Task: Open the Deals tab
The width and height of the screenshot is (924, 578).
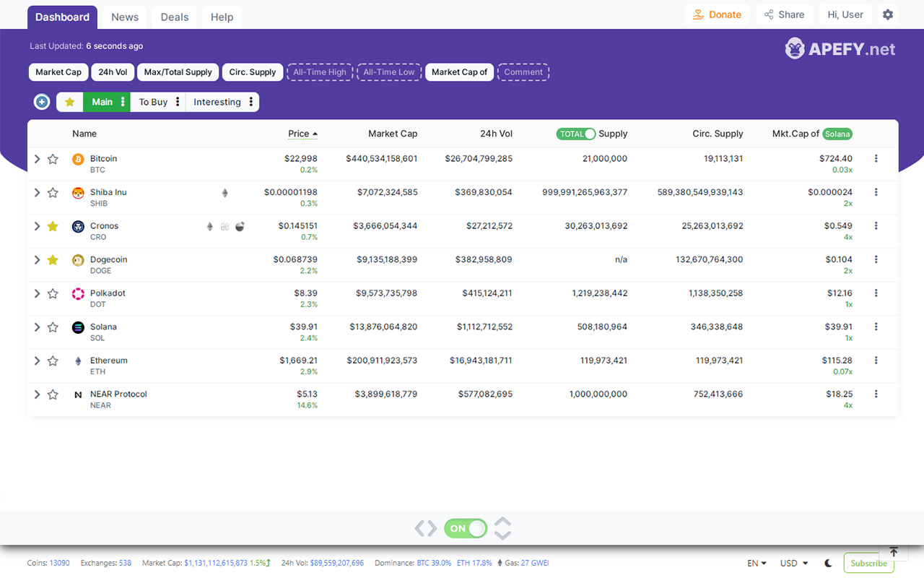Action: tap(175, 17)
